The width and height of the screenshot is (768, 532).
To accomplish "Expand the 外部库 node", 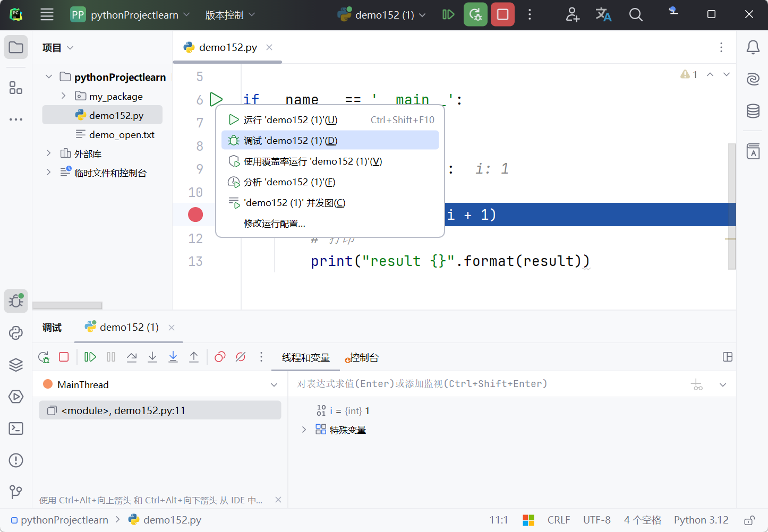I will tap(49, 153).
